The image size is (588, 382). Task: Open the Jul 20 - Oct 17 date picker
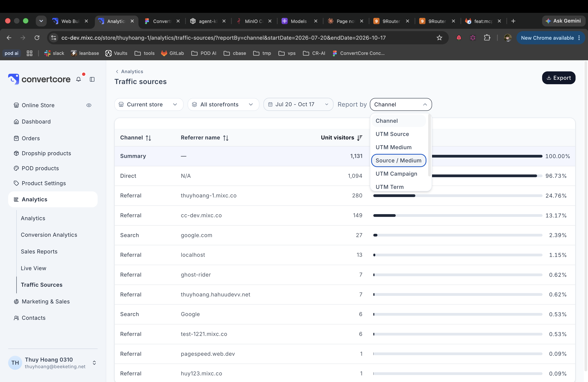(298, 104)
